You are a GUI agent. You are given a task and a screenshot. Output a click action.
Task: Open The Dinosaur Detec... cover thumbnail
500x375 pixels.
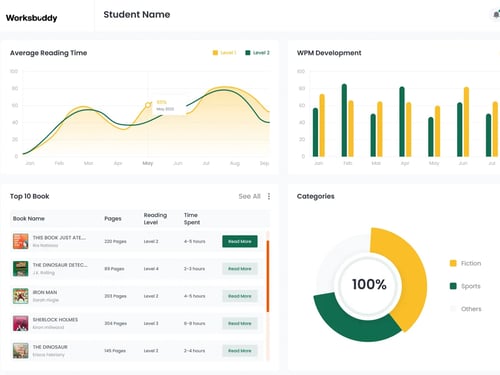click(x=21, y=269)
